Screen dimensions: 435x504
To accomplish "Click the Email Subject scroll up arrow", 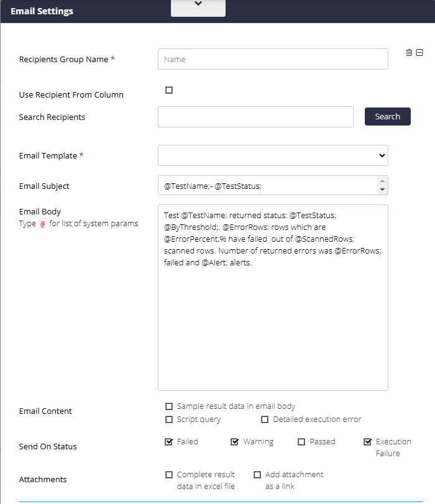I will click(x=382, y=181).
